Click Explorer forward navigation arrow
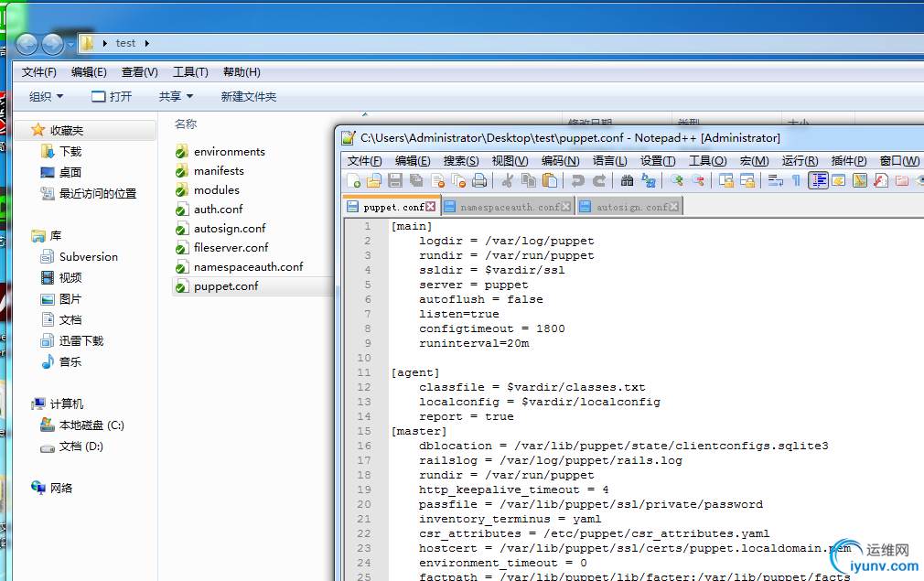This screenshot has height=581, width=924. tap(52, 44)
